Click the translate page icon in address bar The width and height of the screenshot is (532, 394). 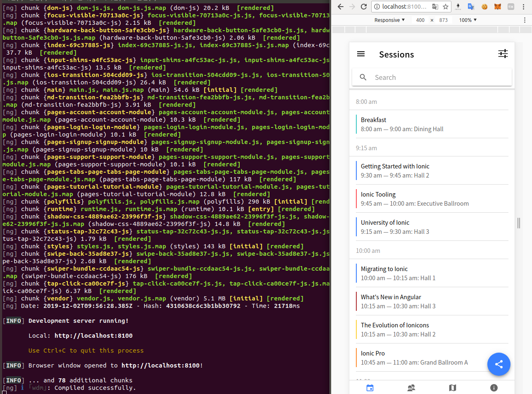click(435, 7)
